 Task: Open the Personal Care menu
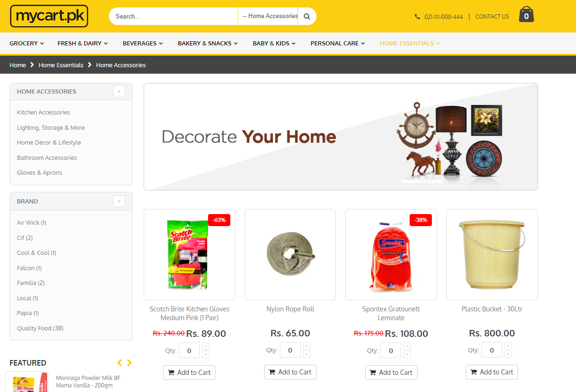(x=338, y=43)
